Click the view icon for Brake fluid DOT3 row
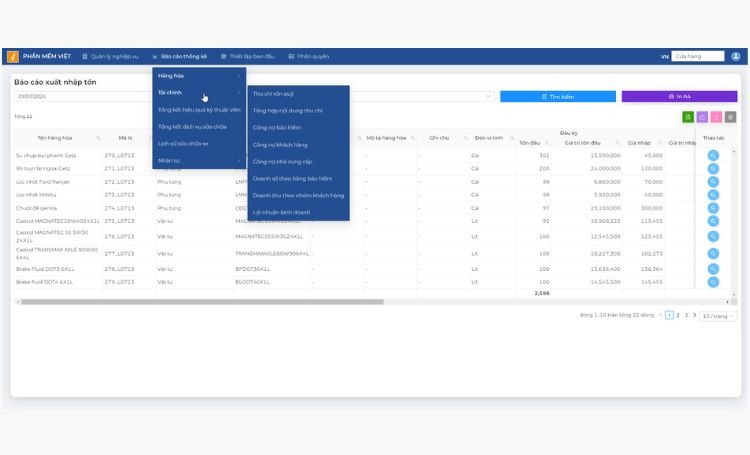The image size is (750, 455). [713, 269]
